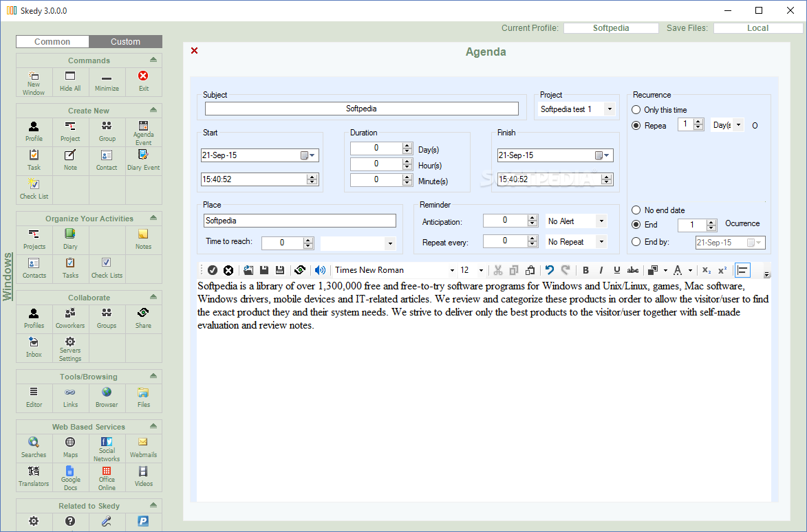Switch to the Custom tab
The height and width of the screenshot is (532, 807).
pyautogui.click(x=126, y=42)
